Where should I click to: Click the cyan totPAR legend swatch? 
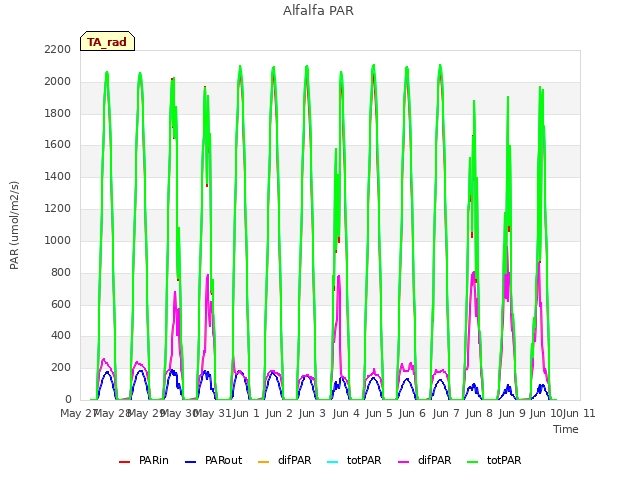(333, 462)
